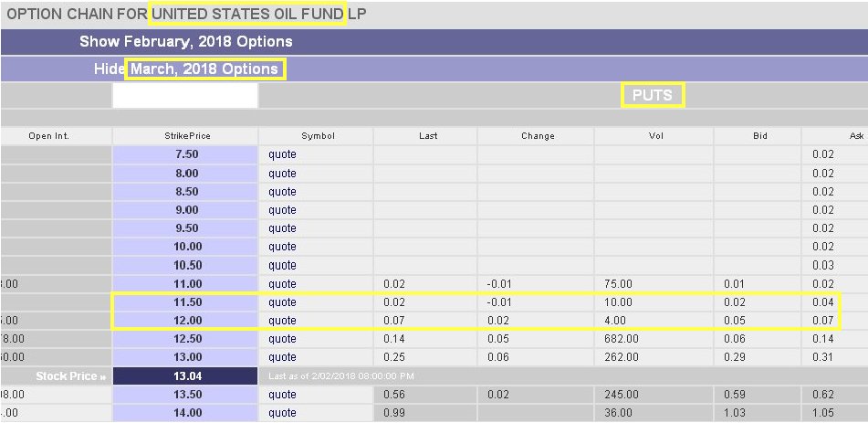Open quote link for 7.50 strike
Screen dimensions: 868x423
(x=282, y=154)
